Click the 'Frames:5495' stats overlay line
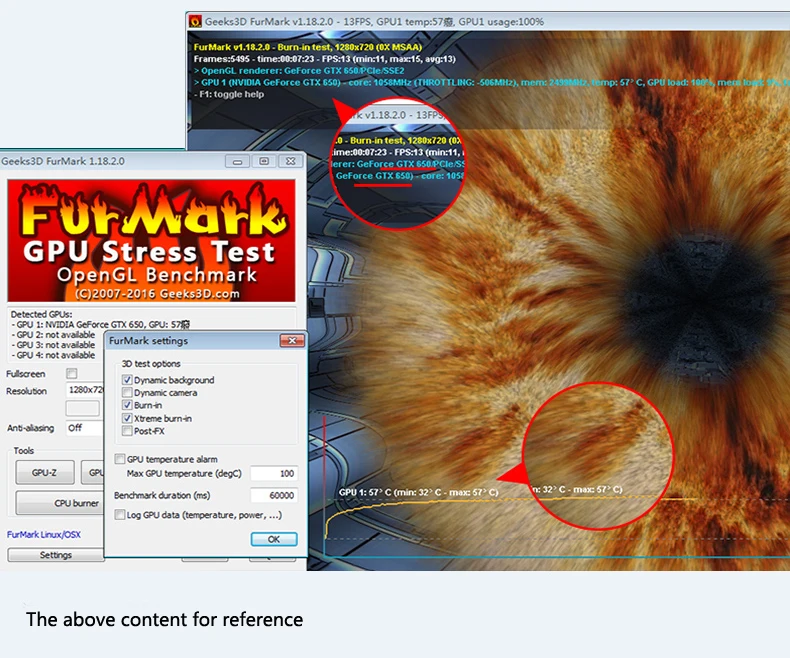This screenshot has height=658, width=790. [324, 59]
